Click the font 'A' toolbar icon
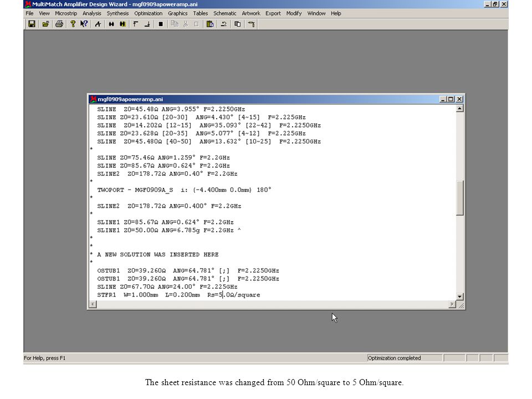 pos(98,24)
